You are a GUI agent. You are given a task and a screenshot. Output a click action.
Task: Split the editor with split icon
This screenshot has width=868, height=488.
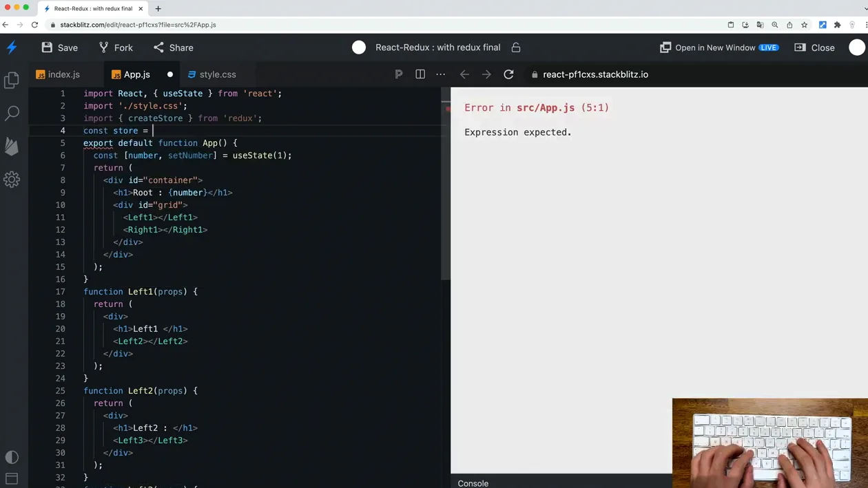(420, 74)
